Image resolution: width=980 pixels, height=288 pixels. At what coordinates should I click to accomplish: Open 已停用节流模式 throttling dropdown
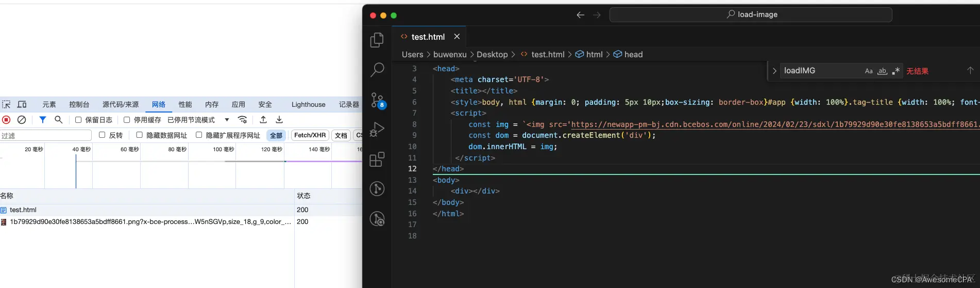point(198,120)
